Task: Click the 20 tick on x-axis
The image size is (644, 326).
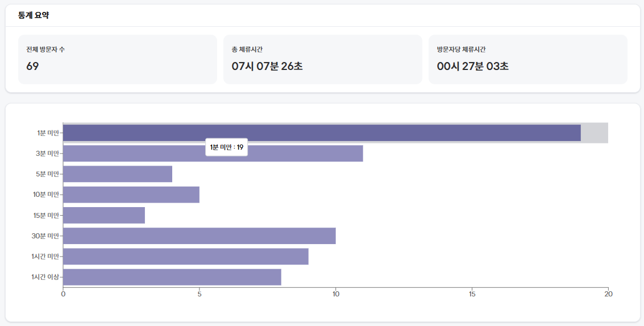Action: click(608, 294)
